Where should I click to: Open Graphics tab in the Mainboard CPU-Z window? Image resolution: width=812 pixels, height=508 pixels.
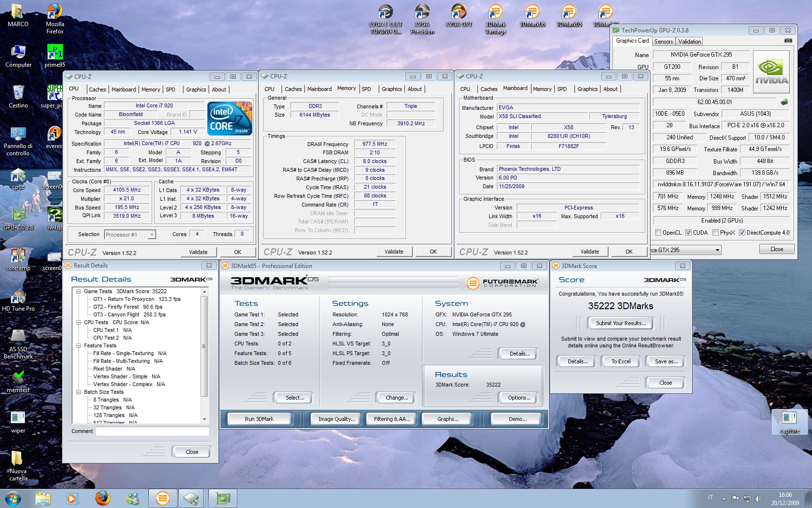(587, 89)
